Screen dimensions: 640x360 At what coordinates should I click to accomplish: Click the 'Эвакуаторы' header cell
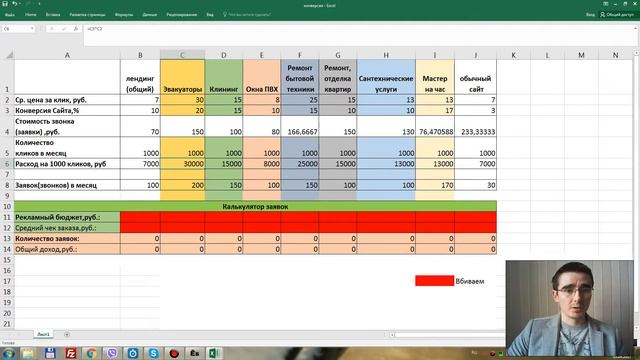pos(182,77)
